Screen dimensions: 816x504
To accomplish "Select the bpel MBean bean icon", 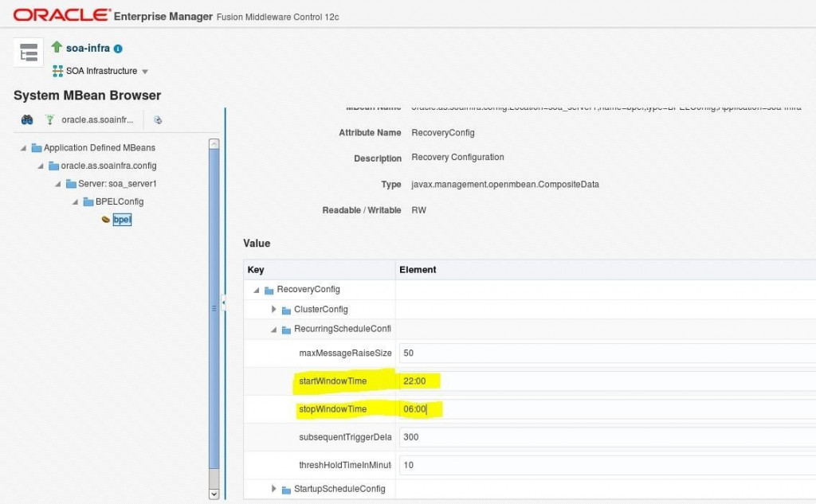I will point(106,220).
